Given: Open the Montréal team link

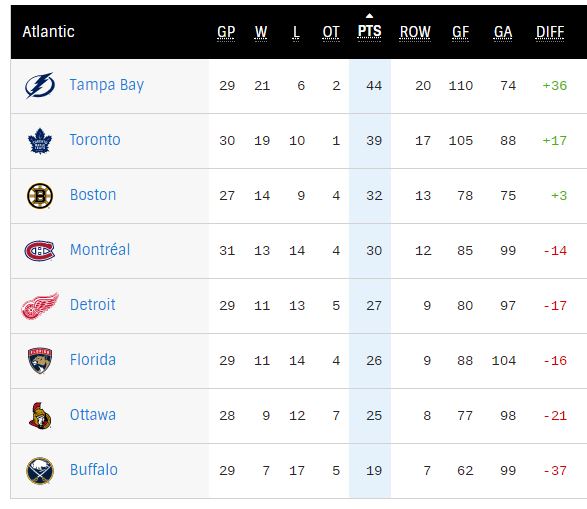Looking at the screenshot, I should [x=100, y=250].
